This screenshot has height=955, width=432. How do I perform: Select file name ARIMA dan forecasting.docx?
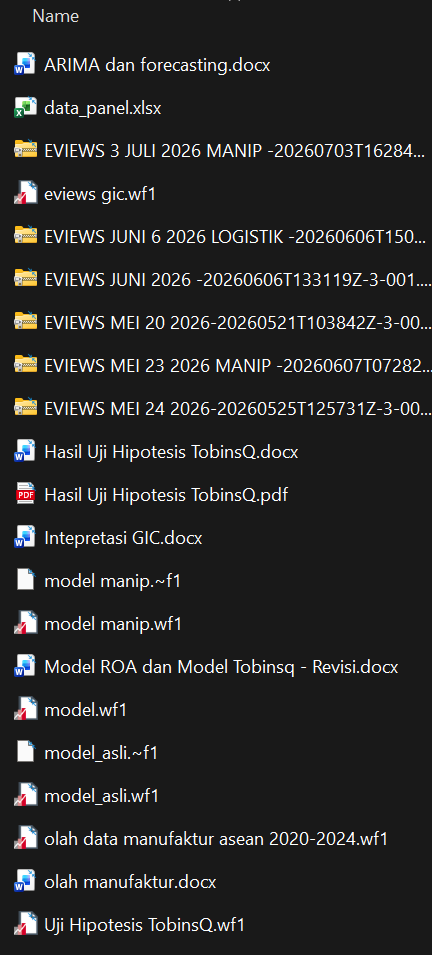(x=157, y=65)
